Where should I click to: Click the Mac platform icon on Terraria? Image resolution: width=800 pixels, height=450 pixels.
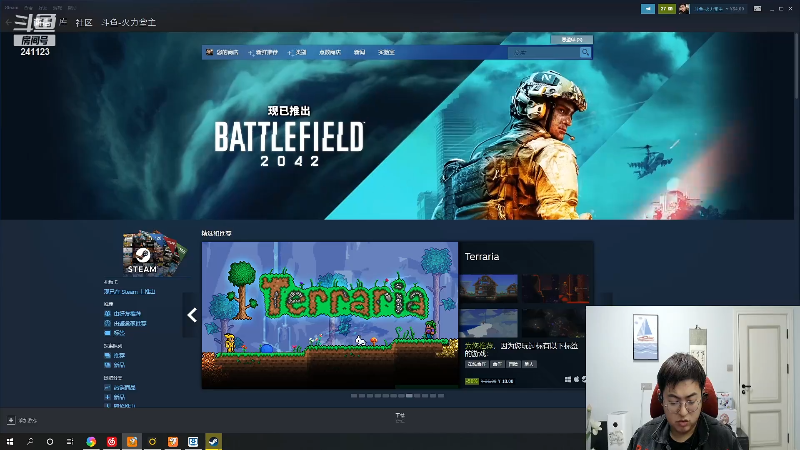(577, 380)
